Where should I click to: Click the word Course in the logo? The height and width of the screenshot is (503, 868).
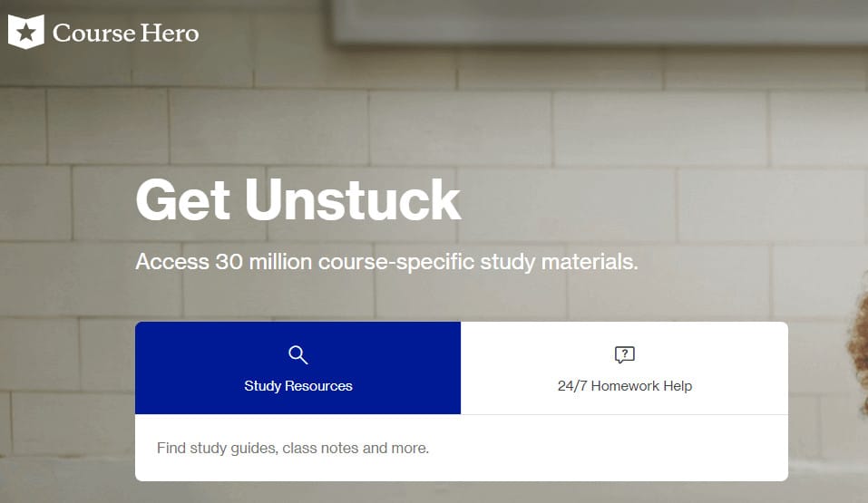[x=93, y=34]
